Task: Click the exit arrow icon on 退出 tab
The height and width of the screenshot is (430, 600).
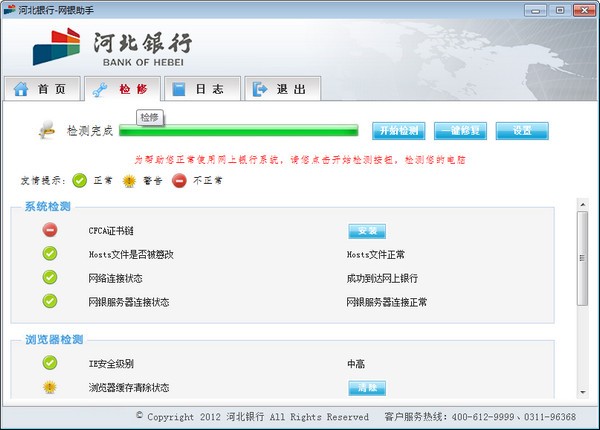Action: click(x=260, y=89)
